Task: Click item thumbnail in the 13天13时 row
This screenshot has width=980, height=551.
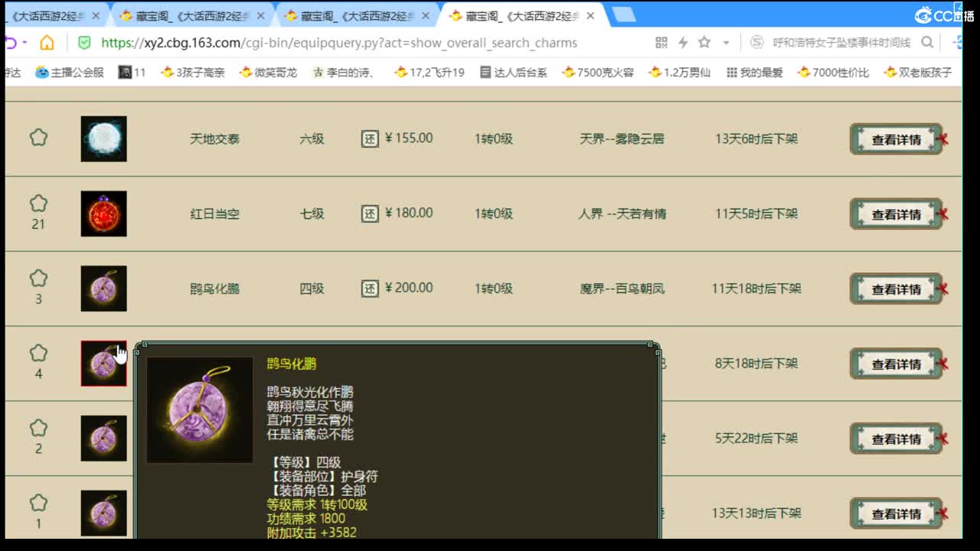Action: point(103,514)
